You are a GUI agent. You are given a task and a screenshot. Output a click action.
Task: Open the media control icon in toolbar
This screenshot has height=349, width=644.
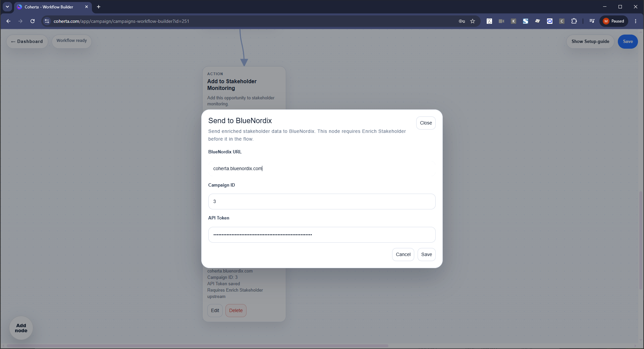coord(592,21)
